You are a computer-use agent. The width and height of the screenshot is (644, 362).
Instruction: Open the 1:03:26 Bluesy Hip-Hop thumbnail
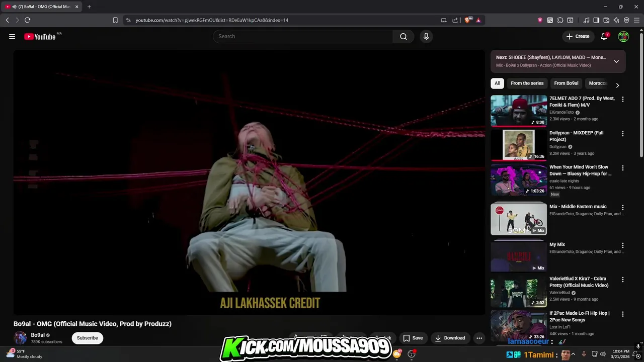[x=519, y=179]
